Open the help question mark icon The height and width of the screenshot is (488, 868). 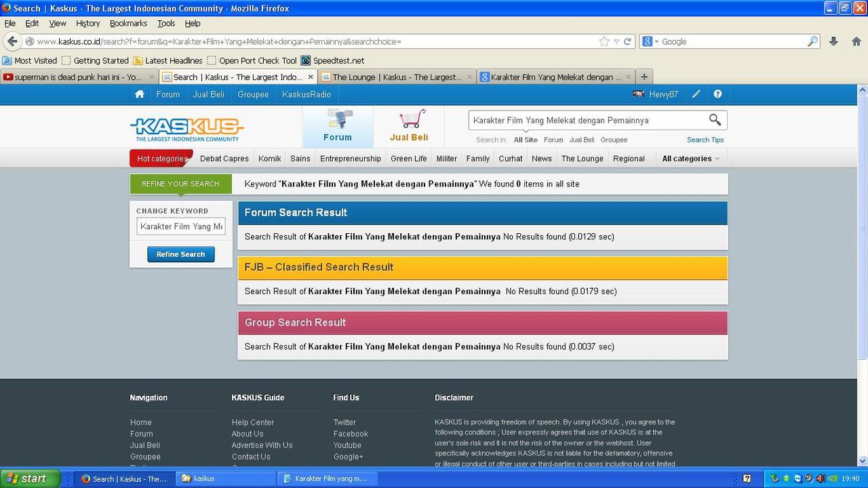(717, 94)
